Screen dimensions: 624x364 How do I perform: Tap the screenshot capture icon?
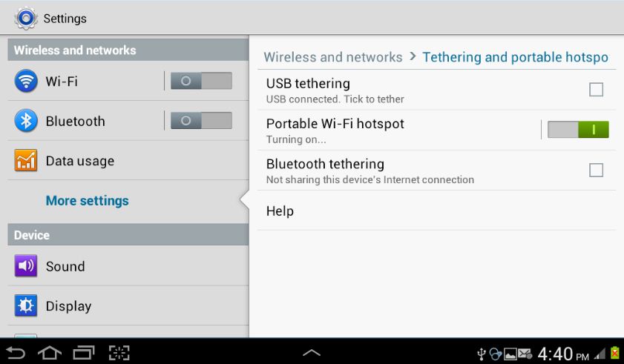(119, 353)
